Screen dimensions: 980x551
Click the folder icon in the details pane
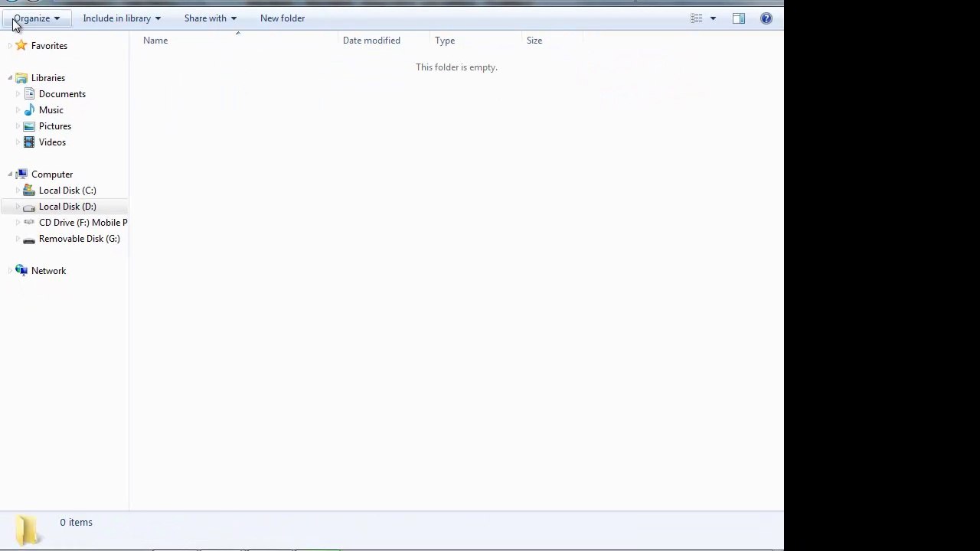(x=28, y=530)
